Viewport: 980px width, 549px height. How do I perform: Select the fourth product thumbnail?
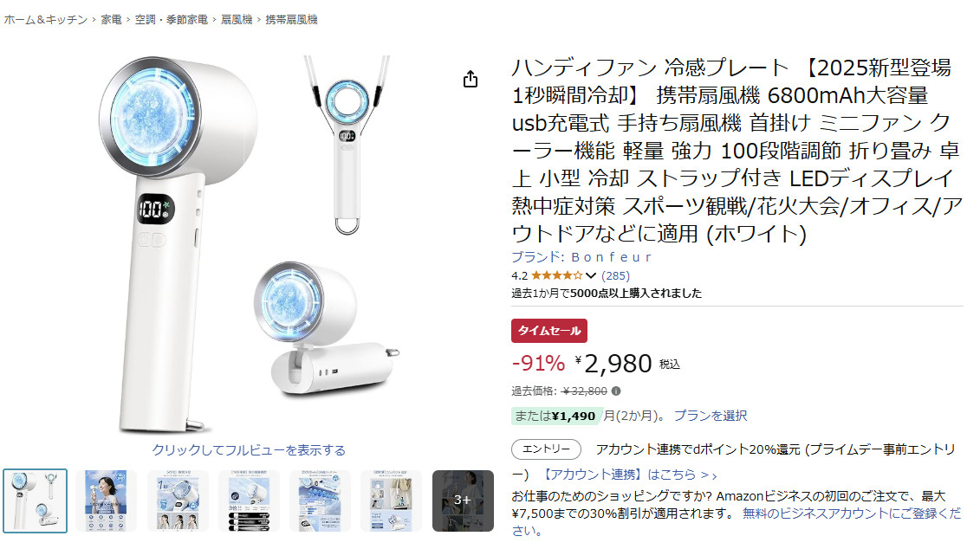[x=249, y=501]
